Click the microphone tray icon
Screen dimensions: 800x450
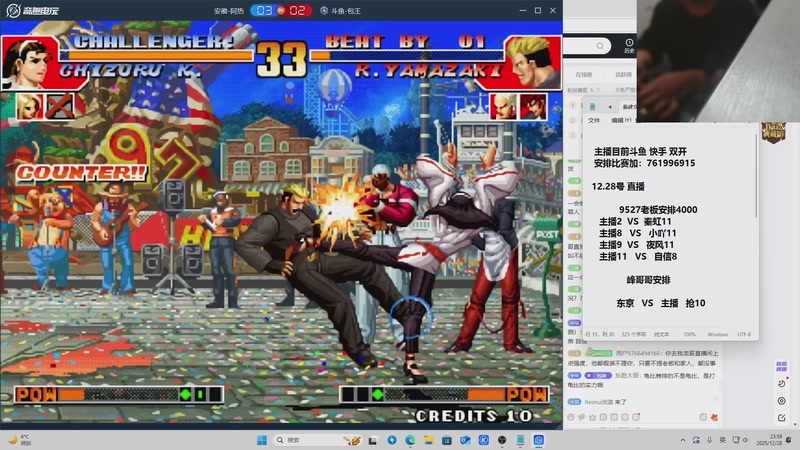point(709,440)
